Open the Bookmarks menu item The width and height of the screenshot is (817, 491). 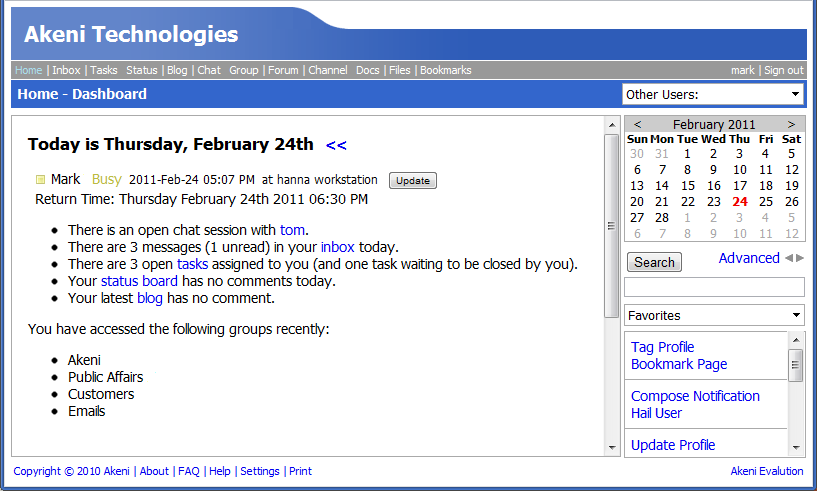point(446,70)
